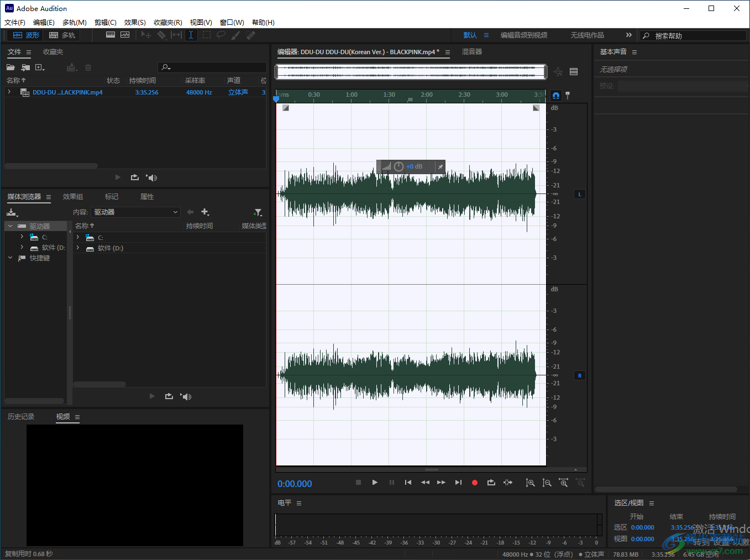The image size is (750, 560).
Task: Import file icon in Files panel
Action: coord(25,67)
